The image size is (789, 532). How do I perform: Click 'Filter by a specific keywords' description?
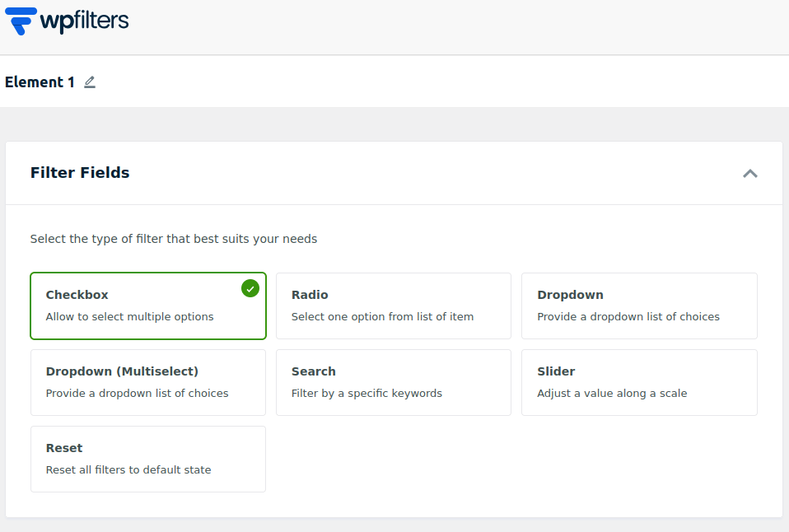366,394
